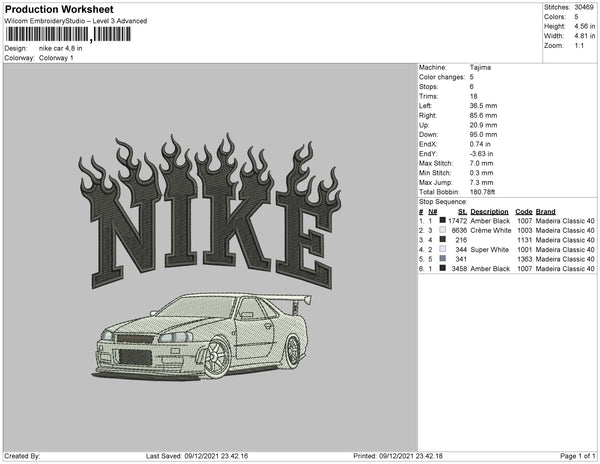Click the NIKE flame lettering design preview
This screenshot has width=600, height=464.
(x=210, y=210)
